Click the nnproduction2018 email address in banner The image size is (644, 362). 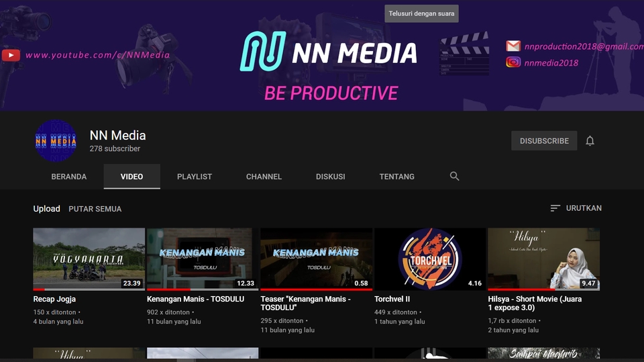tap(584, 46)
